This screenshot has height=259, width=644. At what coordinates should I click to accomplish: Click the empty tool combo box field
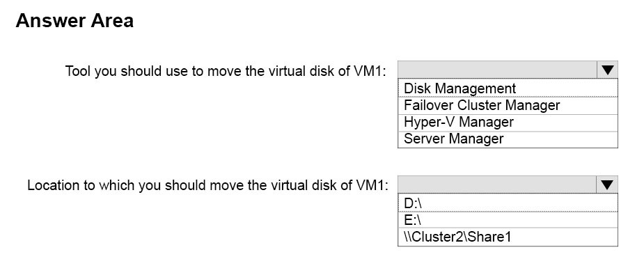[x=497, y=70]
